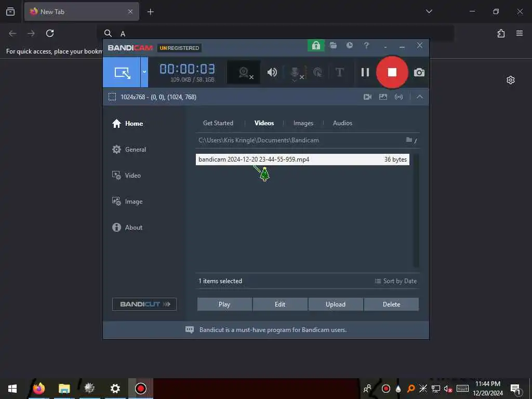Viewport: 532px width, 399px height.
Task: Switch to the Audios tab
Action: 342,123
